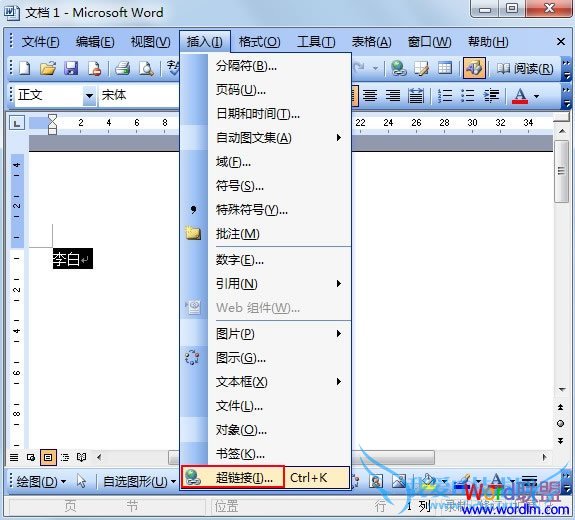
Task: Click the tab stop selector on ruler
Action: (x=17, y=123)
